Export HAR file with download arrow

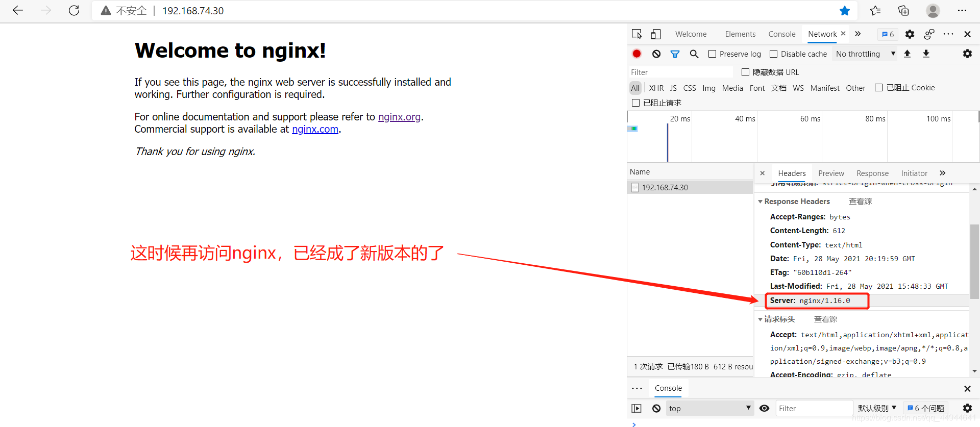(926, 54)
